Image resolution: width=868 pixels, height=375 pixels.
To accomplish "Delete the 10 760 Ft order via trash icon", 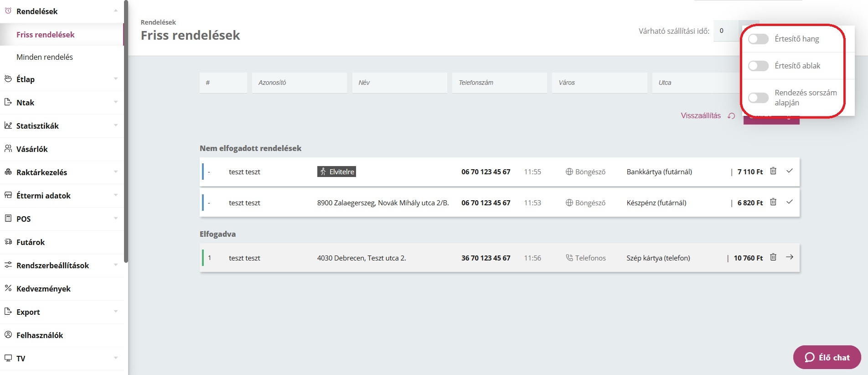I will coord(773,257).
